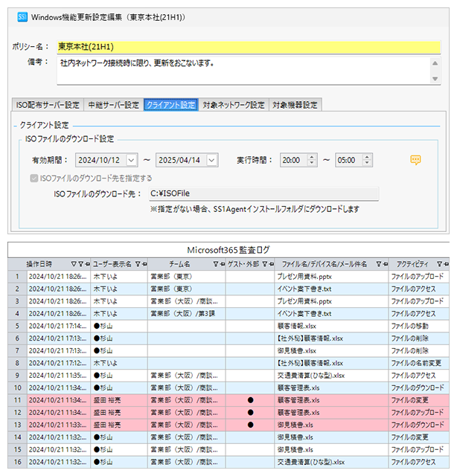Click the SS1 application icon in title bar
Screen dimensions: 457x476
(x=22, y=17)
